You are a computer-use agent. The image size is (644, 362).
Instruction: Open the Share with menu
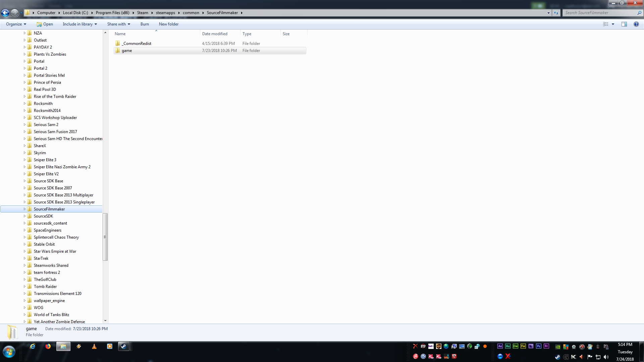click(118, 24)
